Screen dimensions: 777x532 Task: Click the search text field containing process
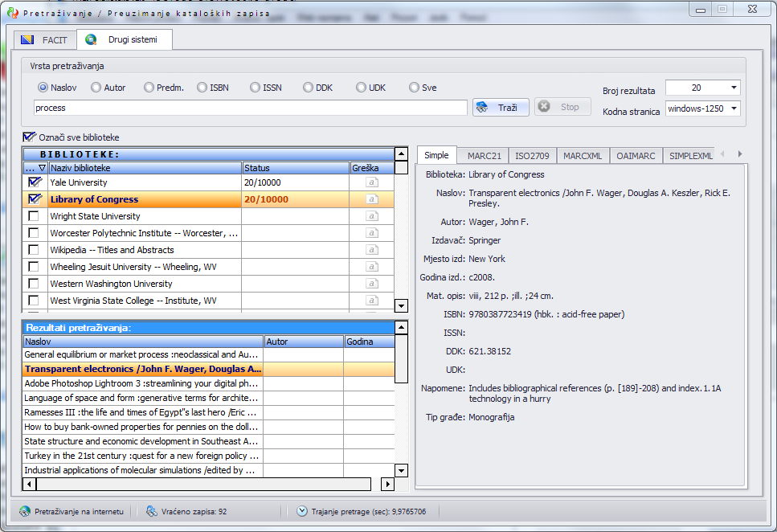pyautogui.click(x=249, y=108)
